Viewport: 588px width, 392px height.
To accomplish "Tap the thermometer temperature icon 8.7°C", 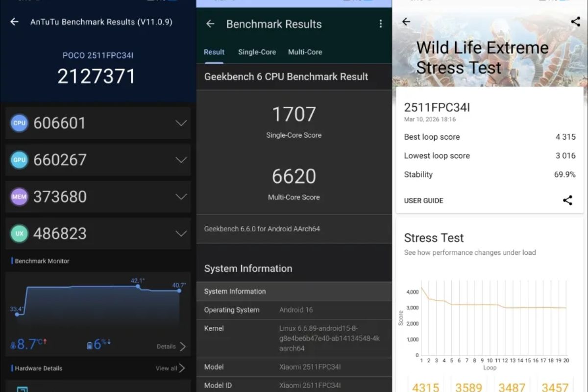I will pos(13,345).
